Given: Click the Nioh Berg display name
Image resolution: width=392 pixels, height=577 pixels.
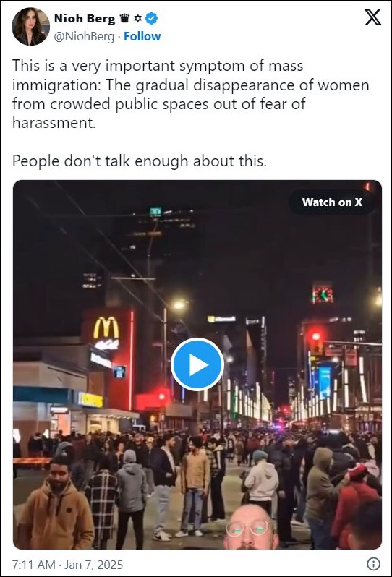Looking at the screenshot, I should tap(85, 18).
